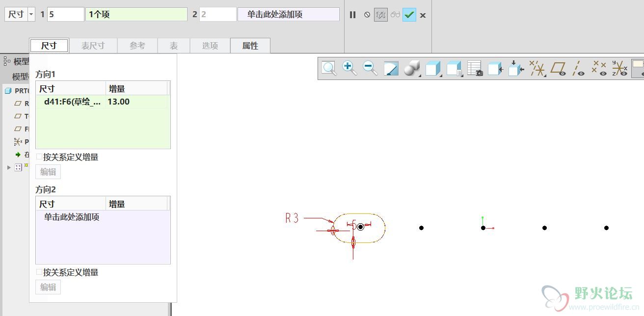
Task: Click 单击此处添加项 in direction 2 list
Action: tap(72, 217)
